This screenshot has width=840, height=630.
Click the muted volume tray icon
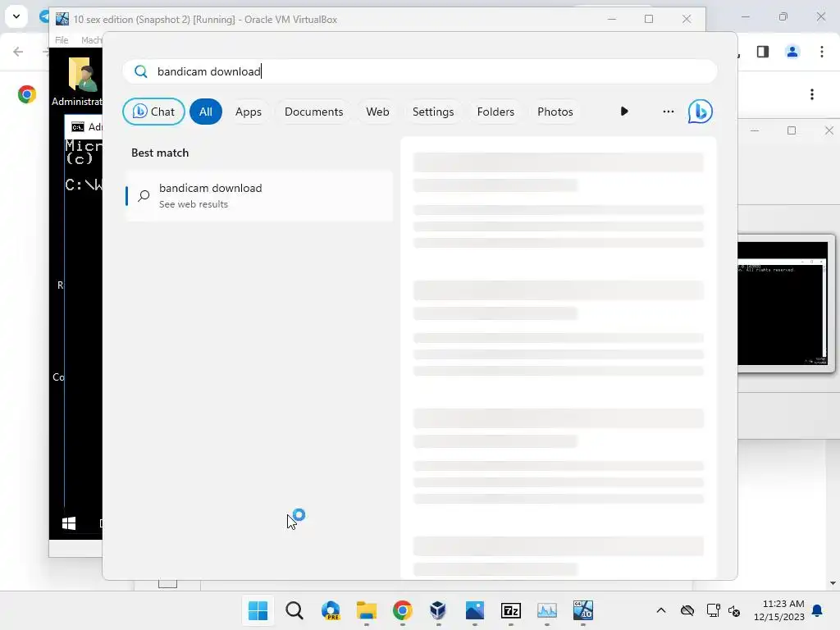click(734, 610)
